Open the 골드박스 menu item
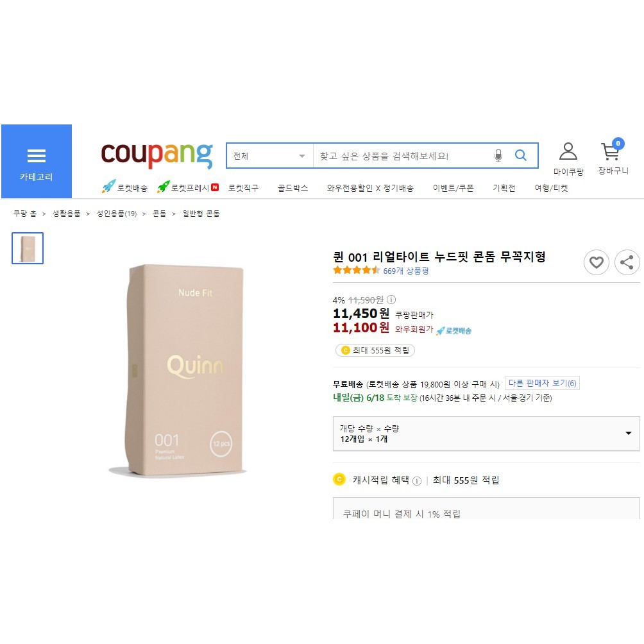The width and height of the screenshot is (644, 644). point(292,188)
